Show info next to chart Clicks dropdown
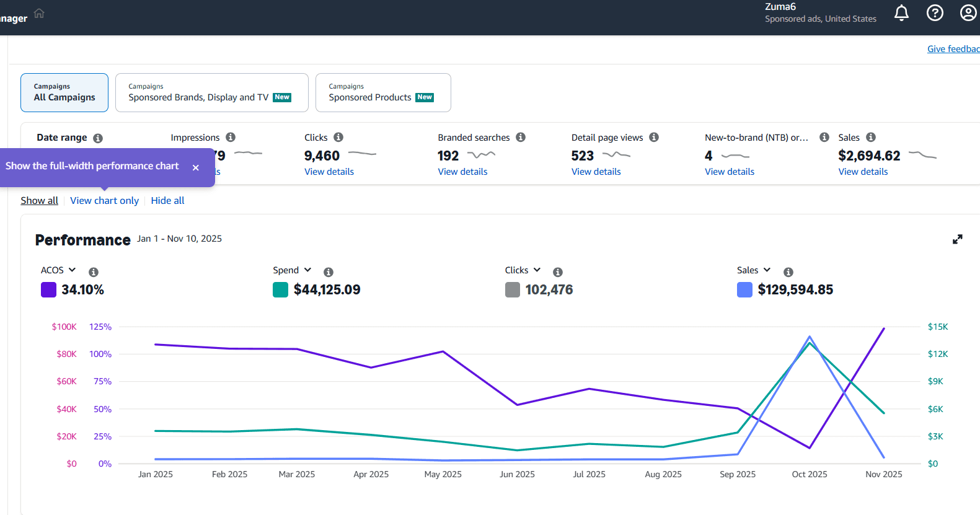Viewport: 980px width, 515px height. (558, 272)
